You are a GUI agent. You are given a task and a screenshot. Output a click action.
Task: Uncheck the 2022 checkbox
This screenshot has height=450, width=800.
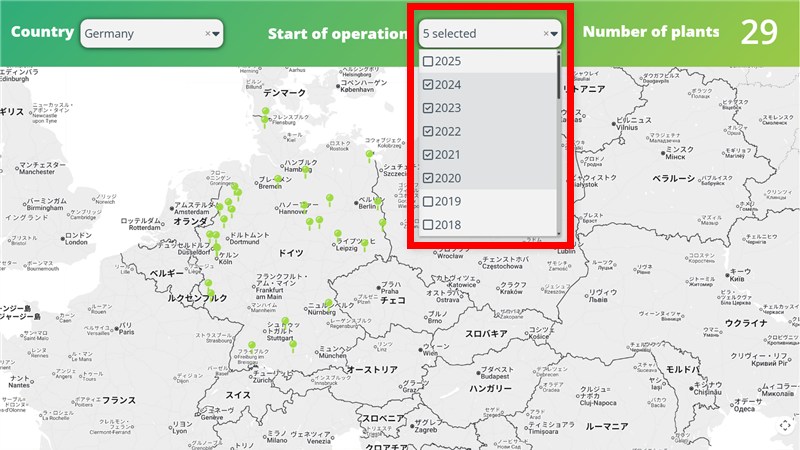click(428, 132)
